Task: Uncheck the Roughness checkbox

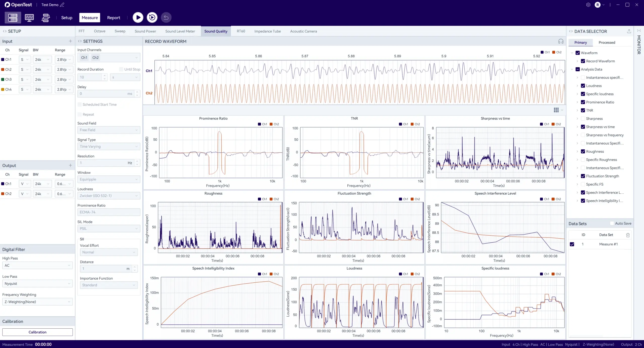Action: [x=583, y=151]
